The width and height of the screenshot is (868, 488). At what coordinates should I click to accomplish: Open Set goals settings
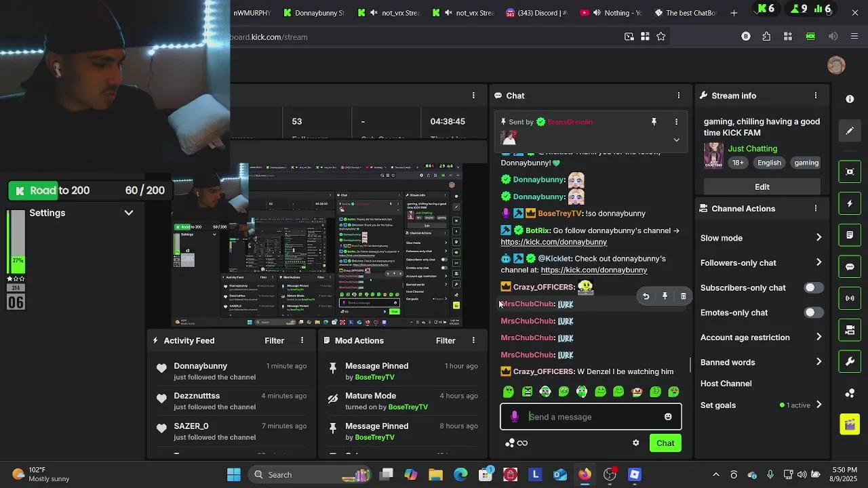click(762, 405)
